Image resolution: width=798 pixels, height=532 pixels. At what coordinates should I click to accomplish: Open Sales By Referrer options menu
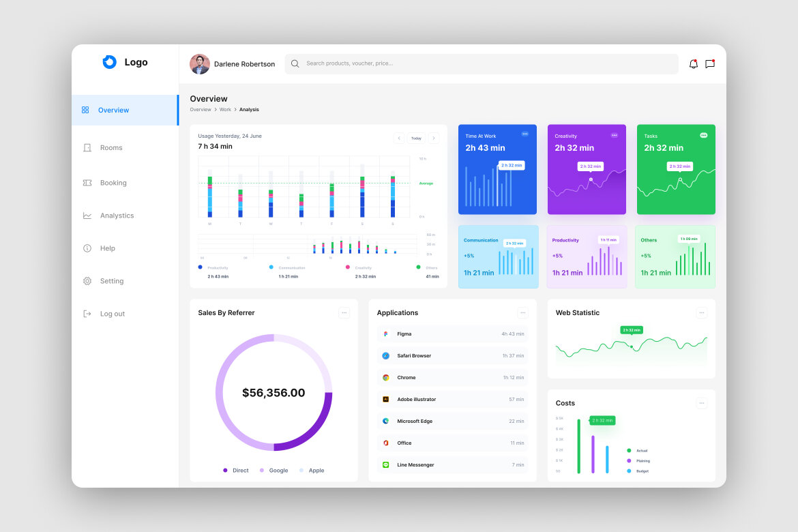(344, 312)
